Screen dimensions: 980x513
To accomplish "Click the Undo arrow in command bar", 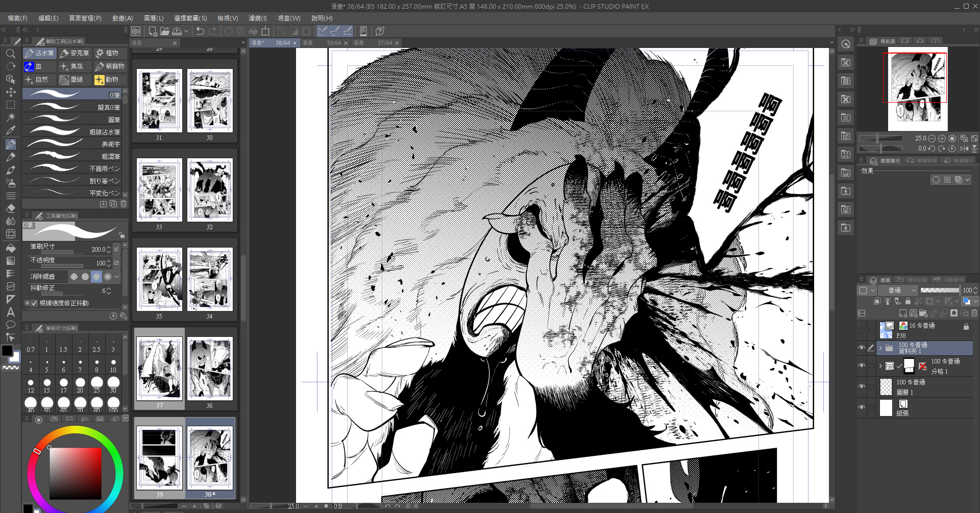I will pos(200,31).
